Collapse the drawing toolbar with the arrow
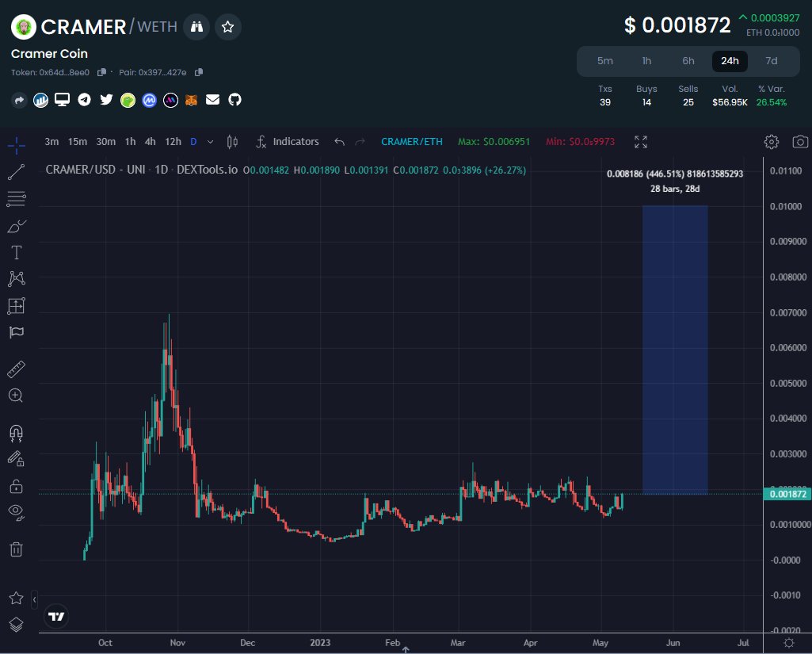Screen dimensions: 812x654 click(34, 600)
